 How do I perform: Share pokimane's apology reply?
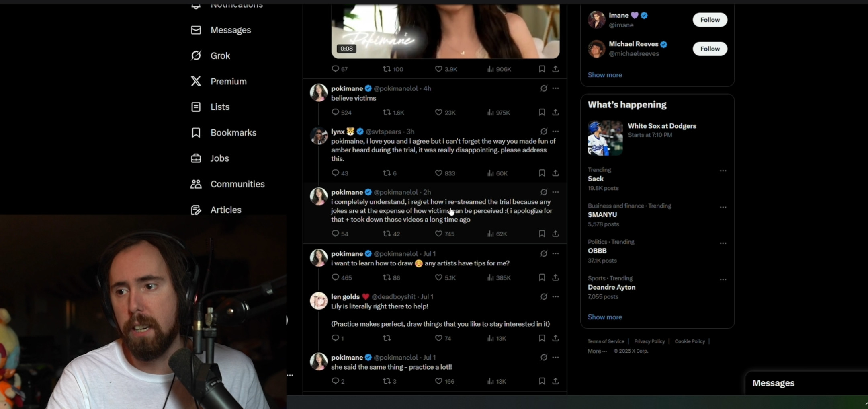point(555,234)
